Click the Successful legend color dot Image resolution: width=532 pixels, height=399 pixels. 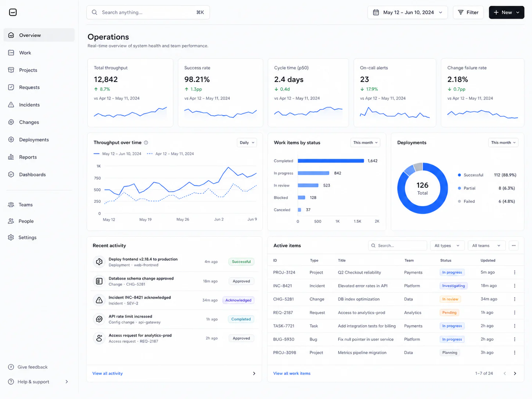click(459, 175)
